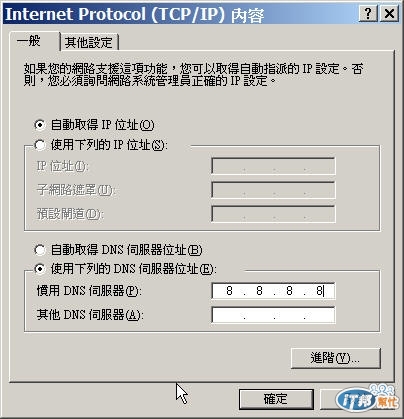
Task: Click second octet of 慣用 DNS 伺服器
Action: click(x=259, y=291)
